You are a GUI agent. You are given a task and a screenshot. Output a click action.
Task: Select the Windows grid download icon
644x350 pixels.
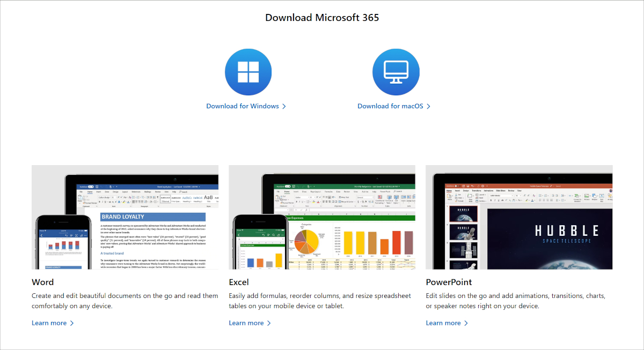248,71
